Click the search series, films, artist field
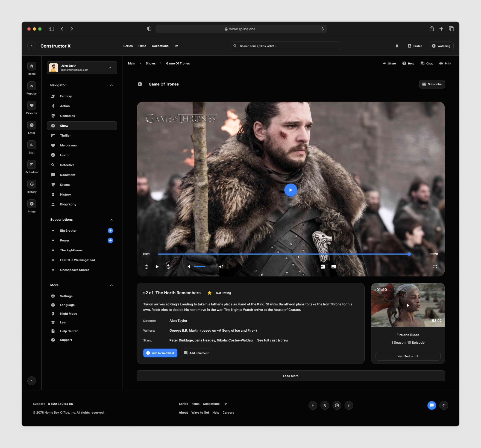 285,46
